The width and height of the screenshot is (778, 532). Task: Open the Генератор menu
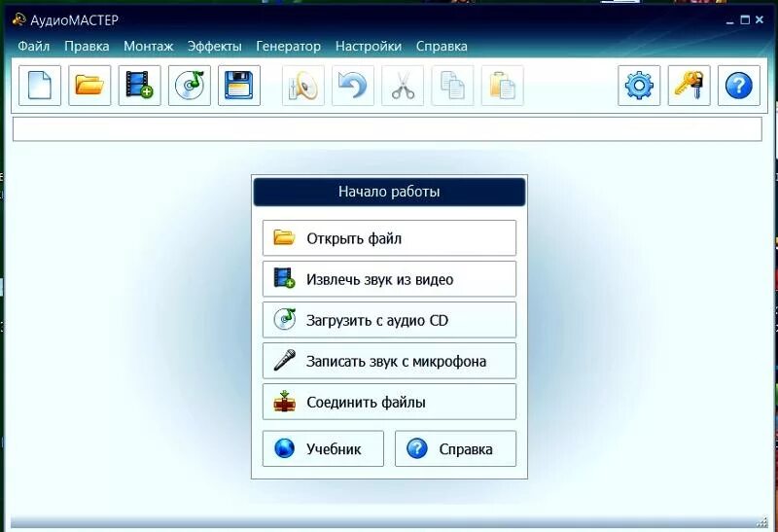tap(288, 46)
